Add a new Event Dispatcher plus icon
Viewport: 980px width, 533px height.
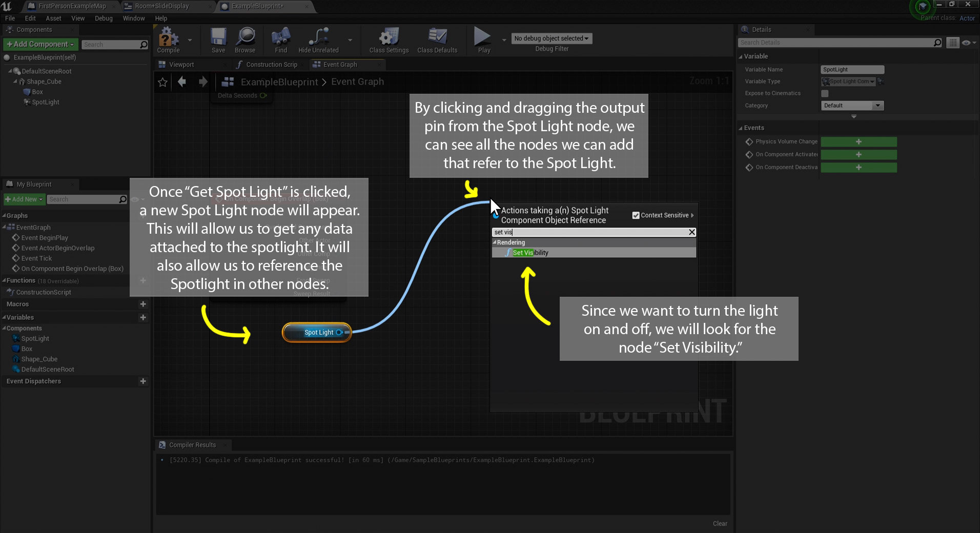[x=143, y=381]
